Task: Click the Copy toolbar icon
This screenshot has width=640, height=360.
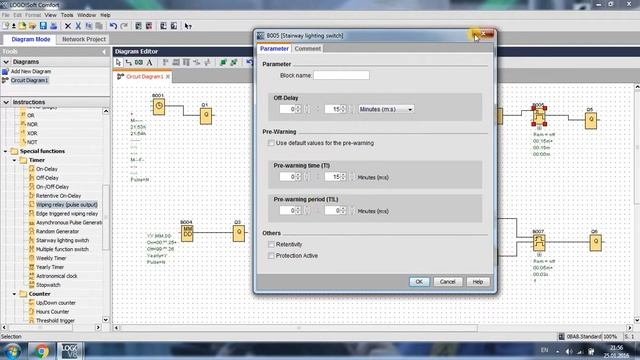Action: pyautogui.click(x=89, y=26)
